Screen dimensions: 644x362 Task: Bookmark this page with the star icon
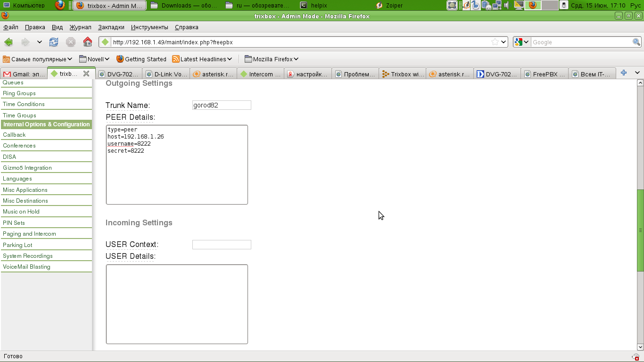pos(495,42)
